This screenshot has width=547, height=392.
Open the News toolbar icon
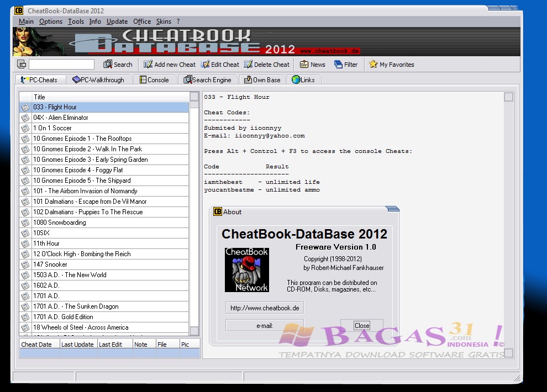click(x=304, y=65)
